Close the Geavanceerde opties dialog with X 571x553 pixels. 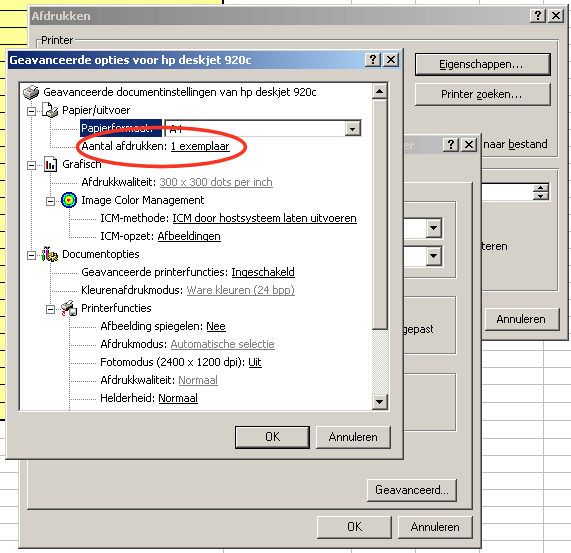click(391, 60)
